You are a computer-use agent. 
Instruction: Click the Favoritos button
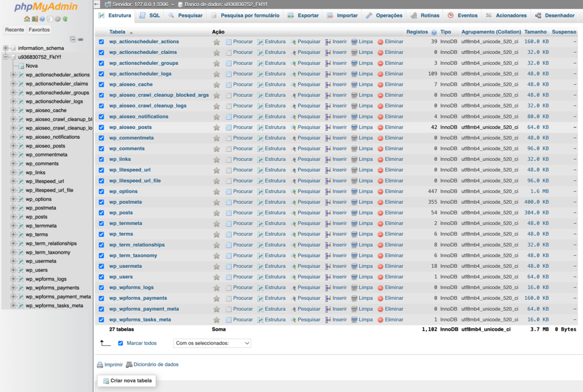[x=39, y=30]
